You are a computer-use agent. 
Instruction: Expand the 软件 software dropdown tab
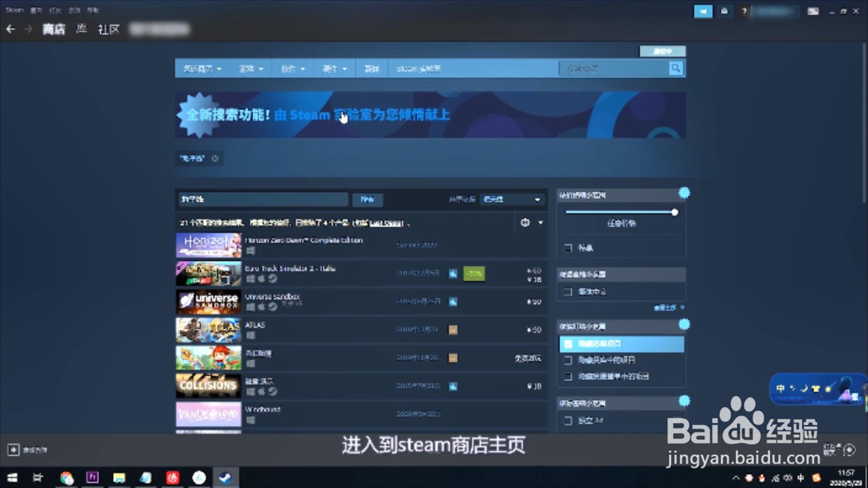tap(293, 69)
